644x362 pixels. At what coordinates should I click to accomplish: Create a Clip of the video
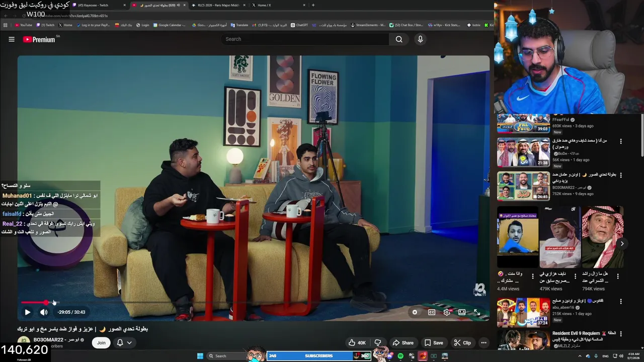coord(462,343)
